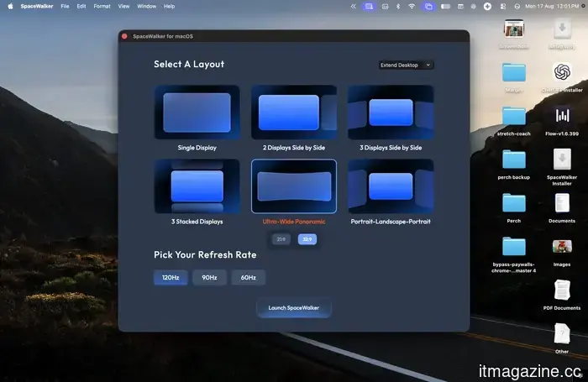Select the Perch folder on desktop
Image resolution: width=588 pixels, height=382 pixels.
[514, 208]
